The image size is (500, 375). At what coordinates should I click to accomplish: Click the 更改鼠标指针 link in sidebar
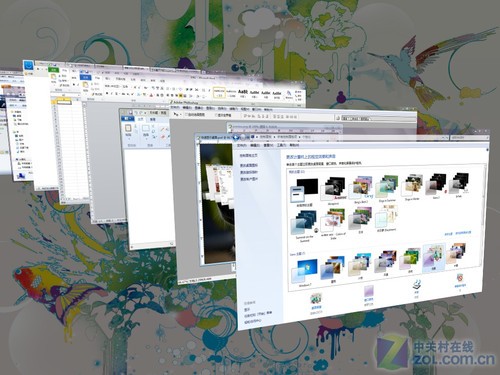tap(249, 172)
